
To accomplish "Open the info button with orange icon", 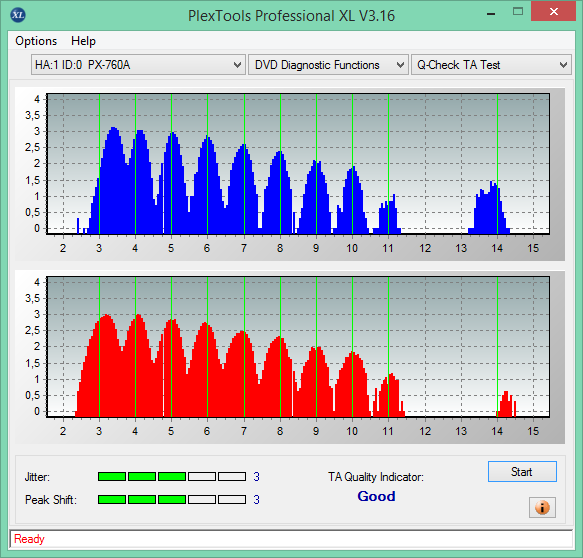I will click(542, 507).
